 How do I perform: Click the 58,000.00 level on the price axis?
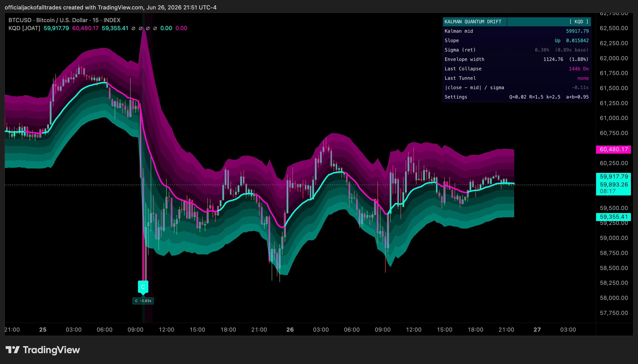click(x=614, y=298)
